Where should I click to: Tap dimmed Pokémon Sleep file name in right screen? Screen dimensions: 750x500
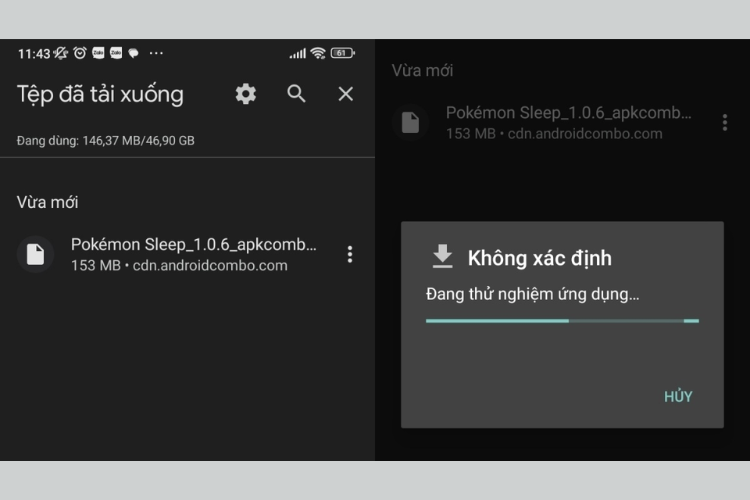569,113
